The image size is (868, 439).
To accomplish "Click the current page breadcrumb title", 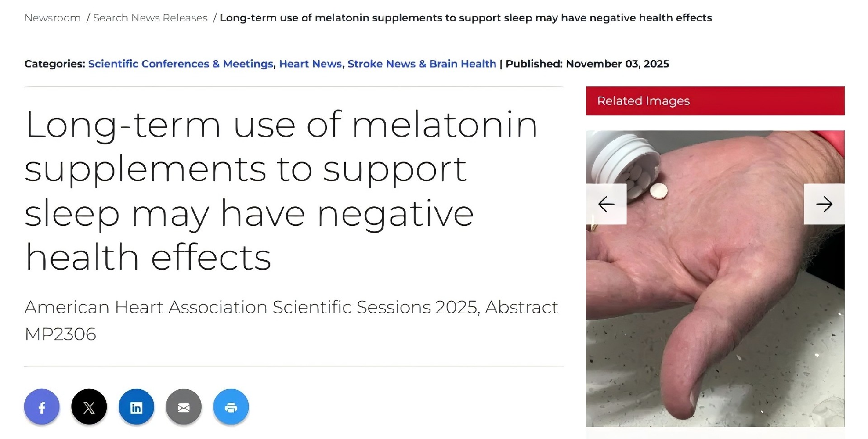I will (466, 18).
